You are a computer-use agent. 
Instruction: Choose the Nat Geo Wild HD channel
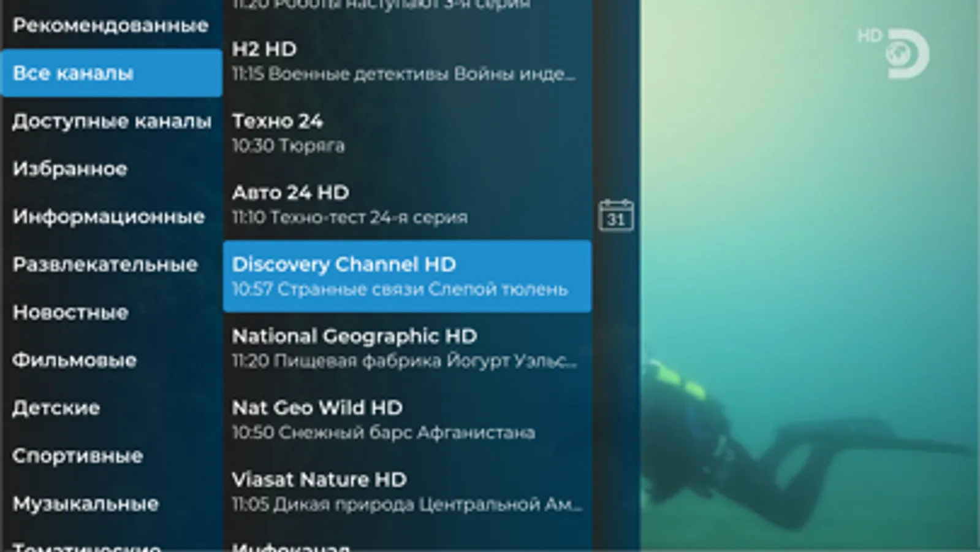point(407,420)
